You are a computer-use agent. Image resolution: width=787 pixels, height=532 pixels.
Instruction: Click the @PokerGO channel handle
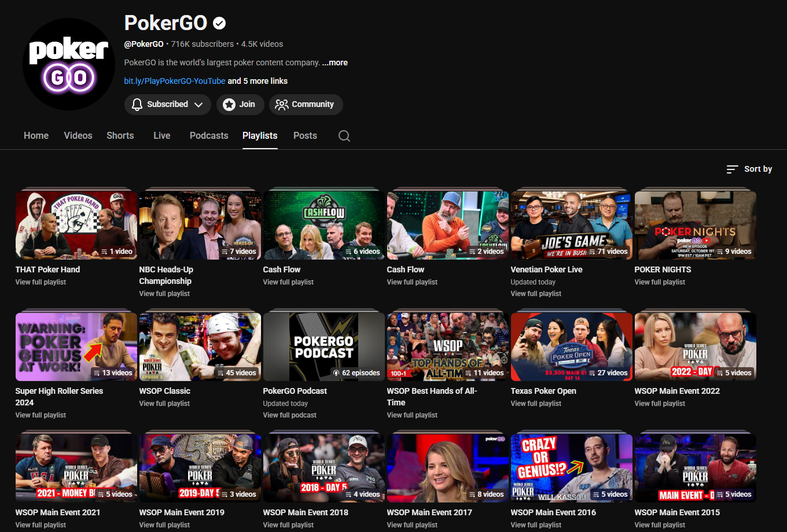tap(144, 44)
